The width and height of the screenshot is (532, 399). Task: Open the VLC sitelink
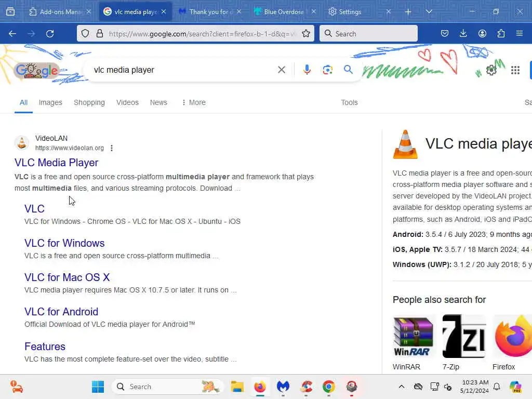(x=34, y=209)
